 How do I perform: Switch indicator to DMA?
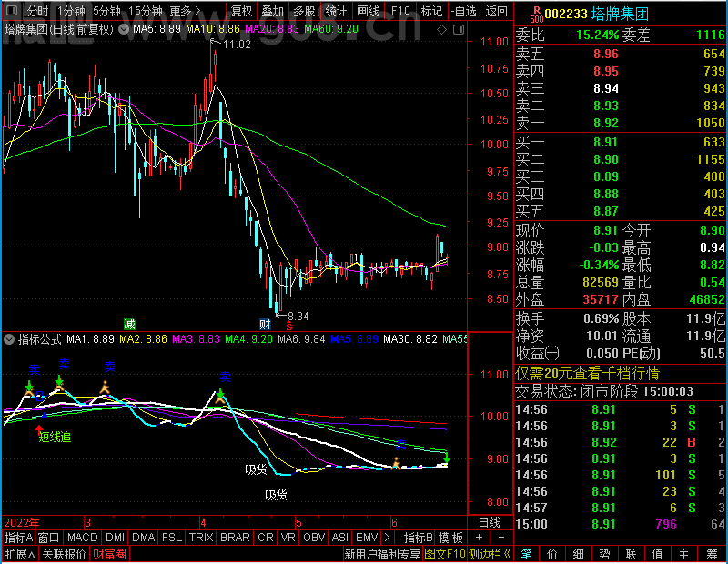[143, 538]
